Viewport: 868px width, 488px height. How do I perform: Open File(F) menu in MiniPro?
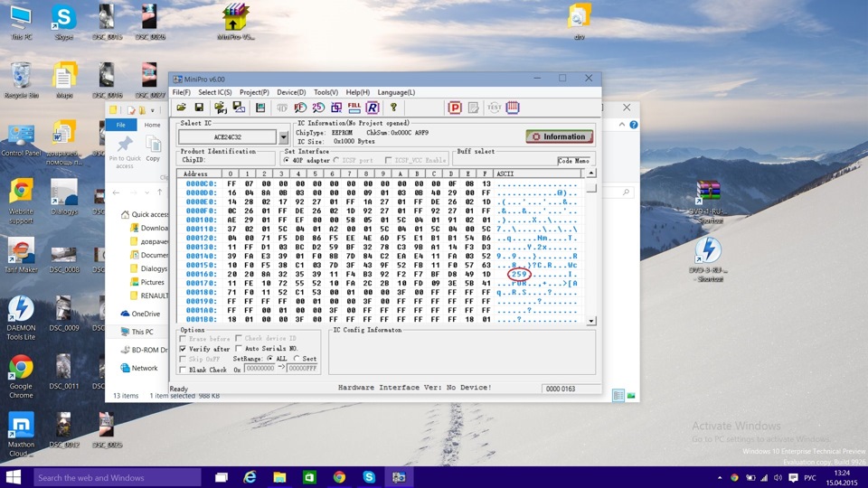point(181,92)
